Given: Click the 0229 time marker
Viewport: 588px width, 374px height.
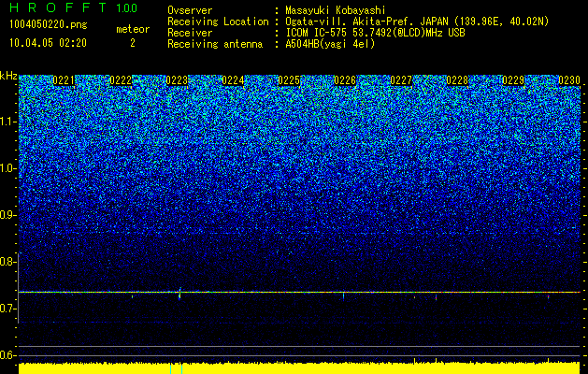Looking at the screenshot, I should tap(513, 80).
